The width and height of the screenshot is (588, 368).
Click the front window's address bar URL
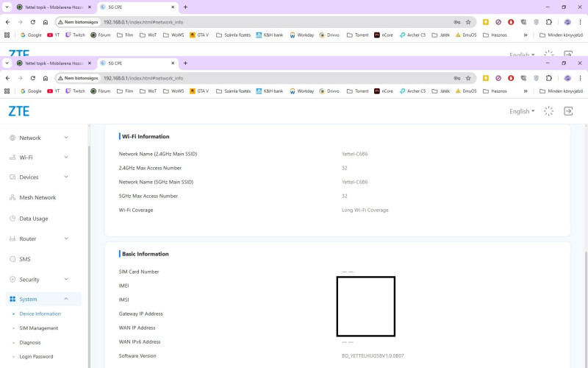[143, 78]
